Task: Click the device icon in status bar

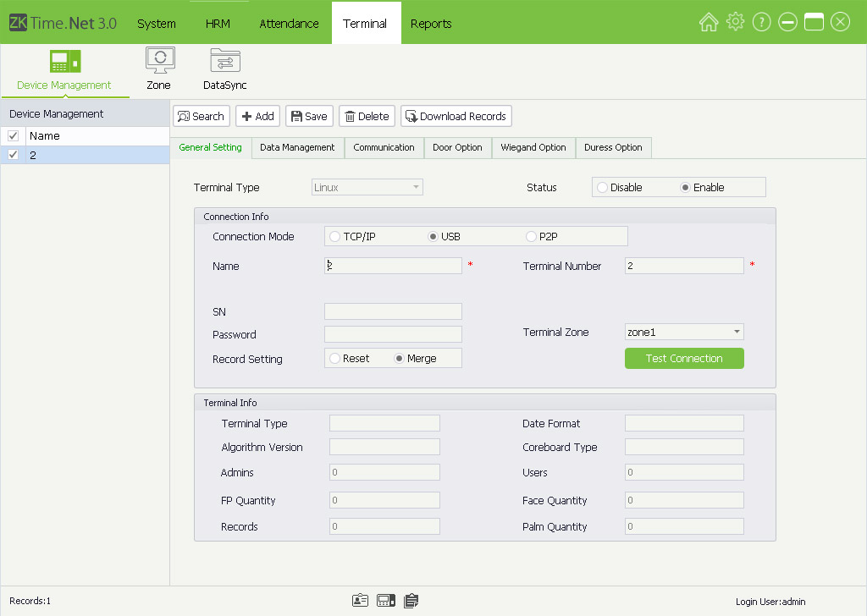Action: click(386, 601)
